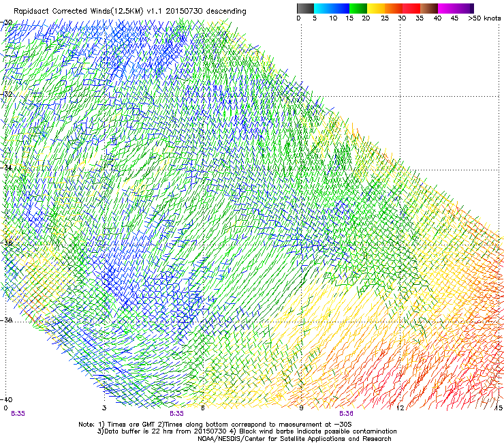This screenshot has height=443, width=504.
Task: Click the '45' legend scale label
Action: (x=454, y=18)
